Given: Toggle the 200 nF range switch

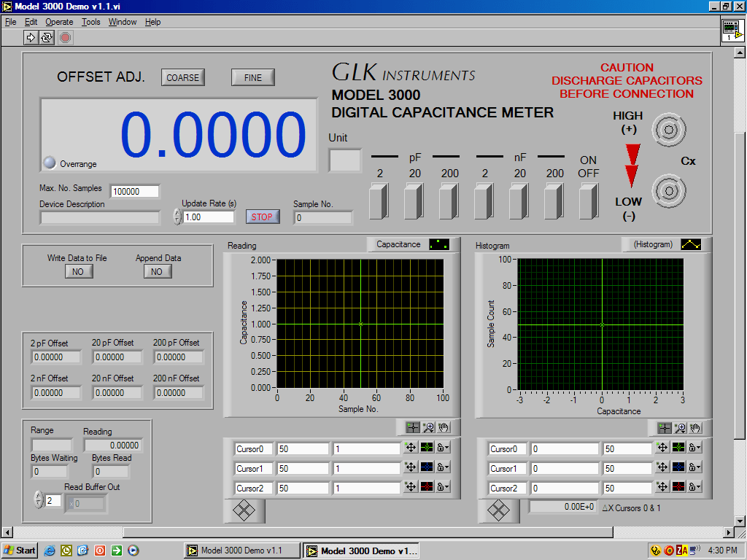Looking at the screenshot, I should [x=554, y=201].
